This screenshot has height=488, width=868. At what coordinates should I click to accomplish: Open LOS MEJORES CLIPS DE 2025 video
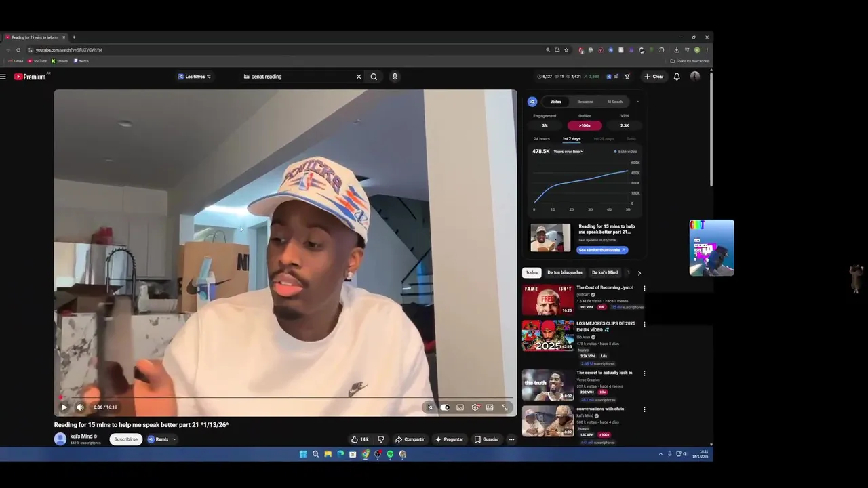[x=548, y=335]
